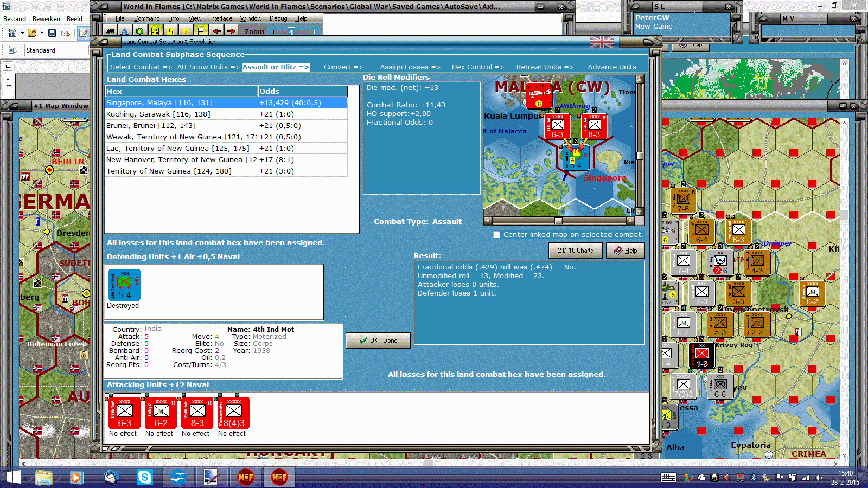Select New Hanover combat hex row
This screenshot has height=488, width=868.
coord(226,160)
